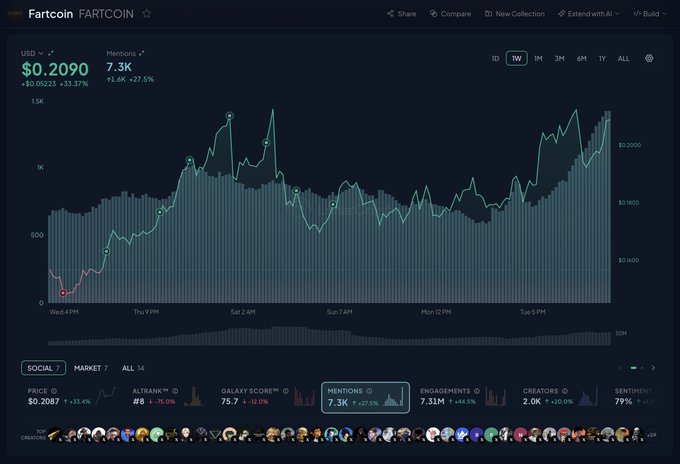This screenshot has width=680, height=464.
Task: Open info icon beside ALTRANK label
Action: coord(175,391)
